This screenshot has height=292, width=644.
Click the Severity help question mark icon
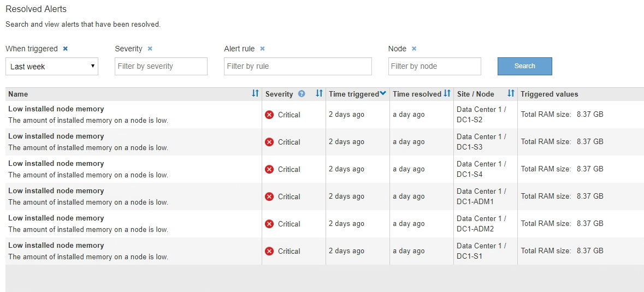(x=302, y=94)
